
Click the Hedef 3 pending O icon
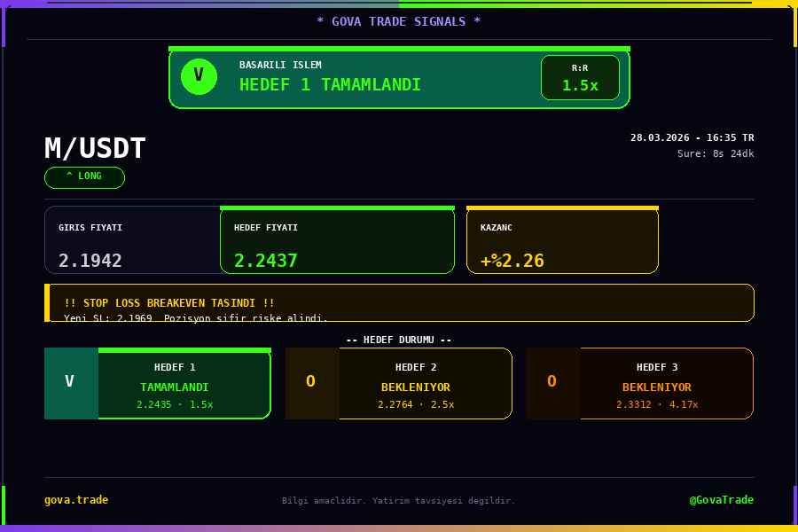(553, 383)
